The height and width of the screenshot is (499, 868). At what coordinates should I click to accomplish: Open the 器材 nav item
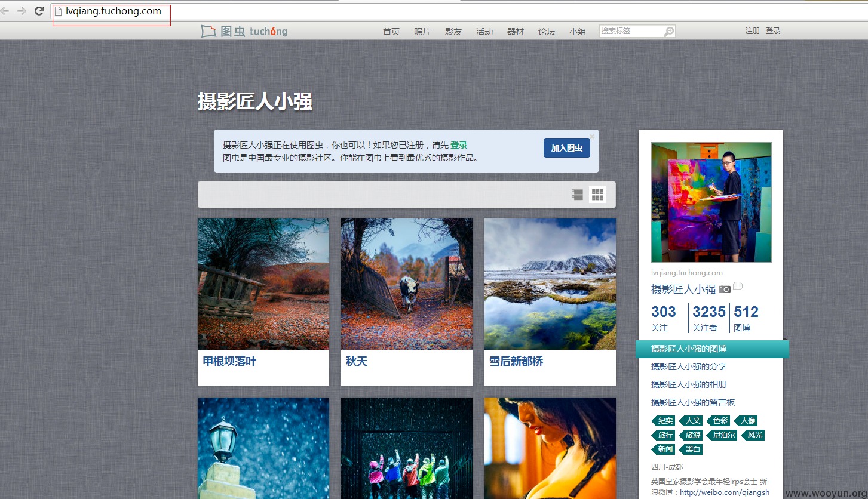click(x=516, y=32)
